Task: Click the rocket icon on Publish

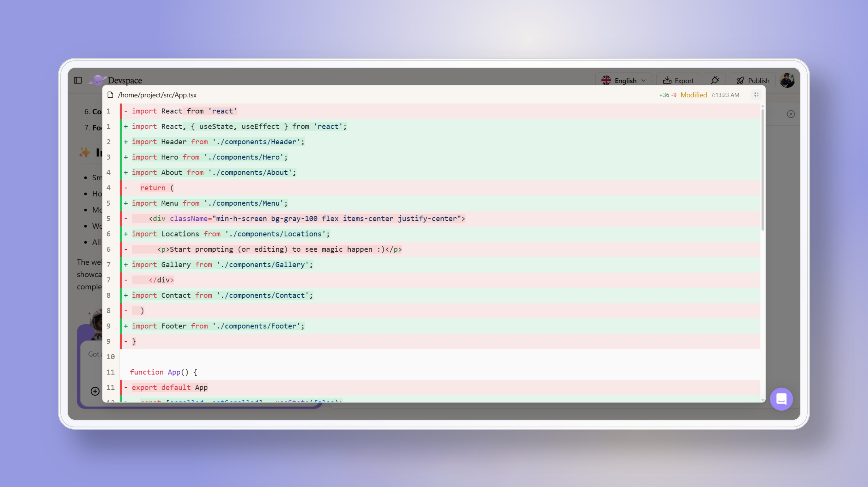Action: coord(741,80)
